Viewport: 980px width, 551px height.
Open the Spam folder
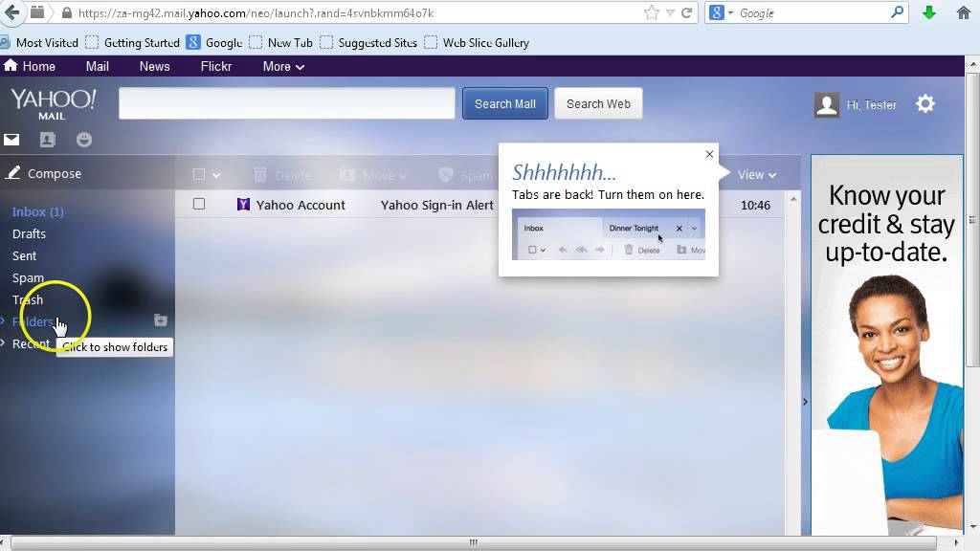pos(28,278)
